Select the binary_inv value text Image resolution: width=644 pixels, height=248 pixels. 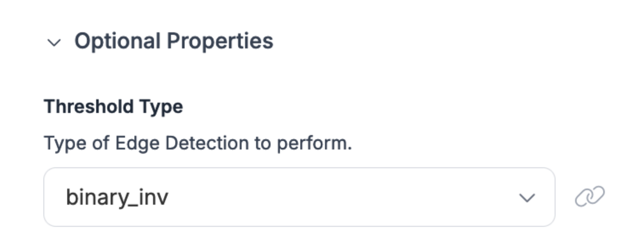pos(117,197)
